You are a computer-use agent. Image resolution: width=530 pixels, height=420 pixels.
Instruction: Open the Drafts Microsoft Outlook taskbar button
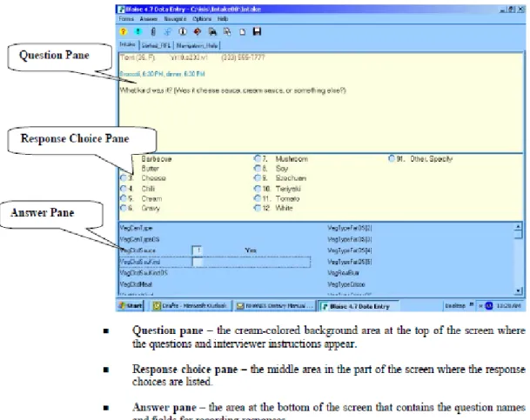coord(191,306)
